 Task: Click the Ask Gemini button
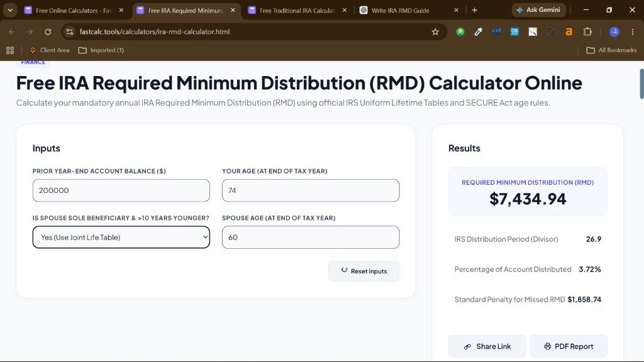(538, 10)
